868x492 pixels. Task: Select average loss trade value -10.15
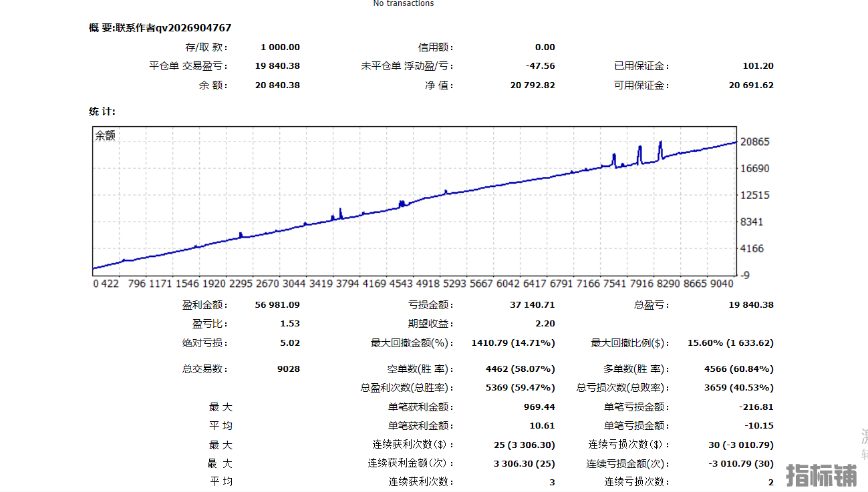pos(759,426)
